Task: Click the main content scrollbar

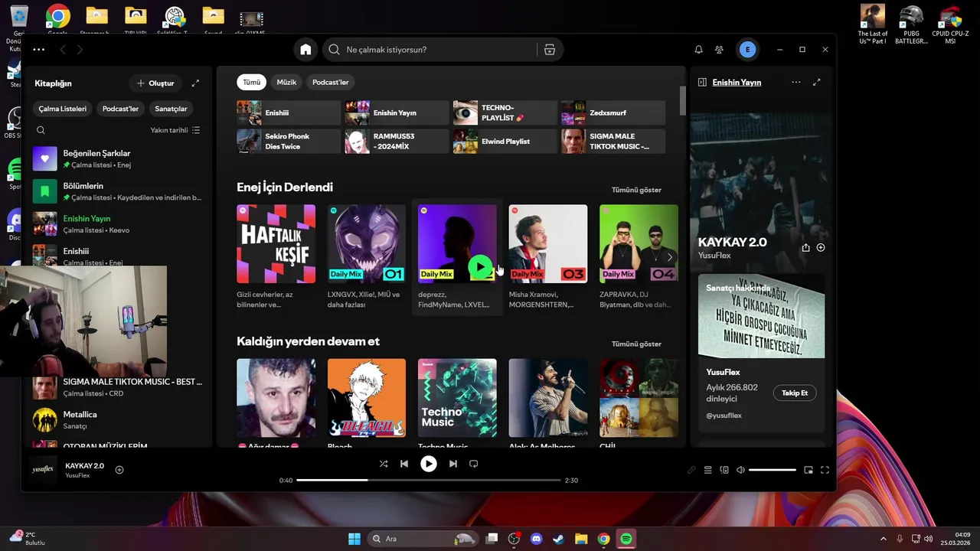Action: click(682, 100)
